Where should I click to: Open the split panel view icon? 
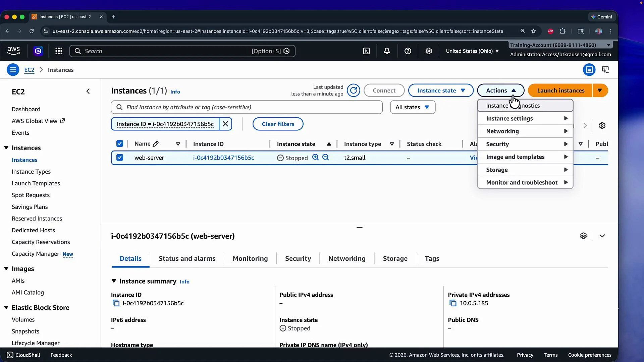click(589, 70)
